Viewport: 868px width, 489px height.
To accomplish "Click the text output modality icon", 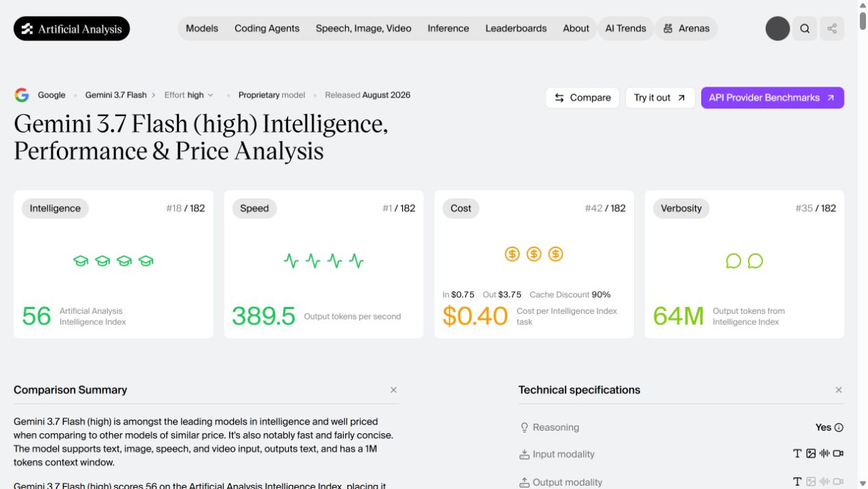I will coord(797,481).
